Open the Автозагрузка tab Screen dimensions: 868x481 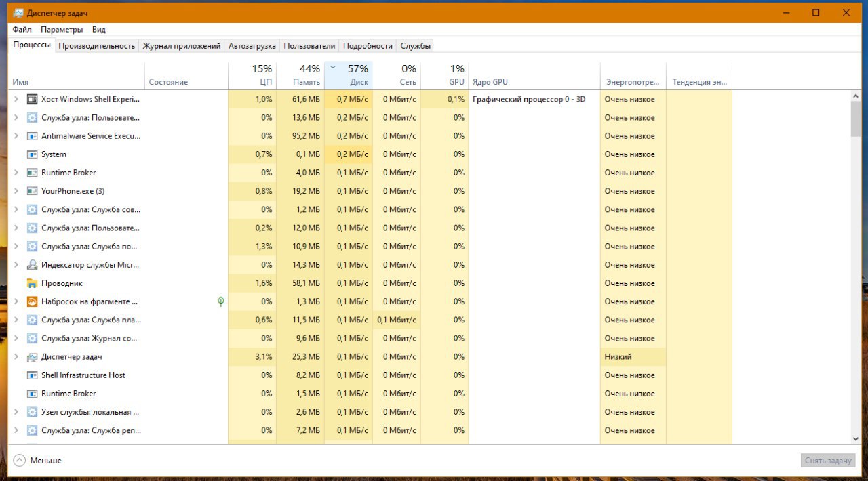click(x=252, y=46)
